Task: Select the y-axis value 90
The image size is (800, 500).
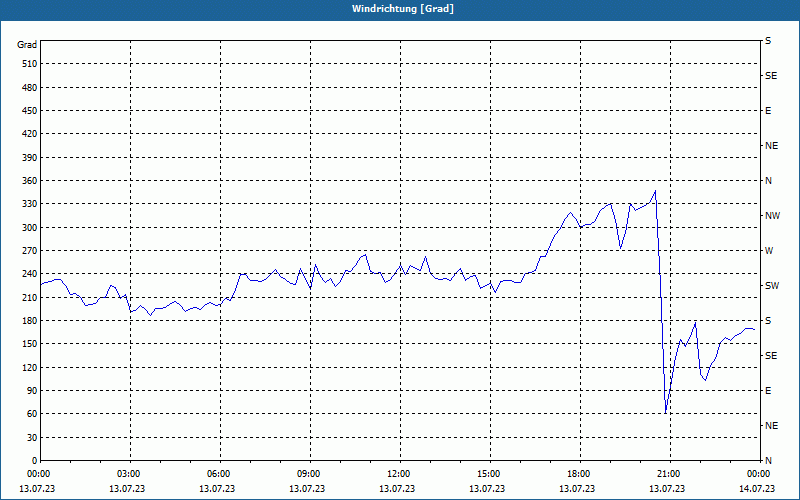Action: pyautogui.click(x=32, y=391)
